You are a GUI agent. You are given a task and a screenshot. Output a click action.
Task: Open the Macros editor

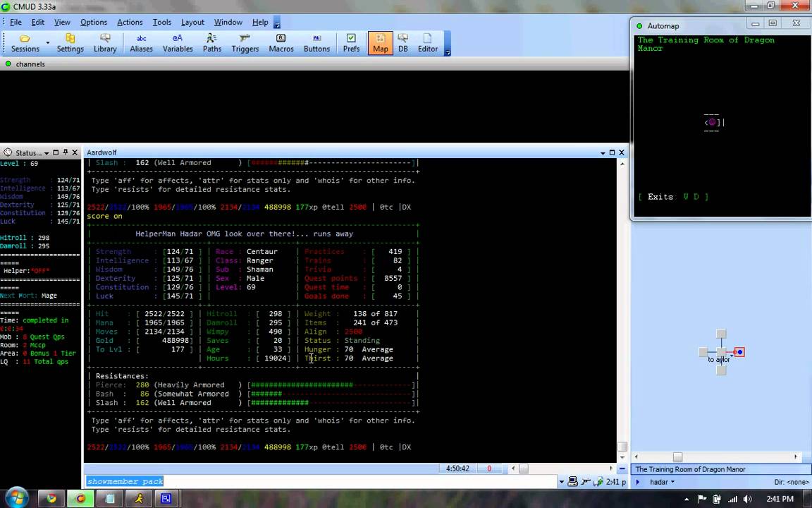click(x=281, y=43)
